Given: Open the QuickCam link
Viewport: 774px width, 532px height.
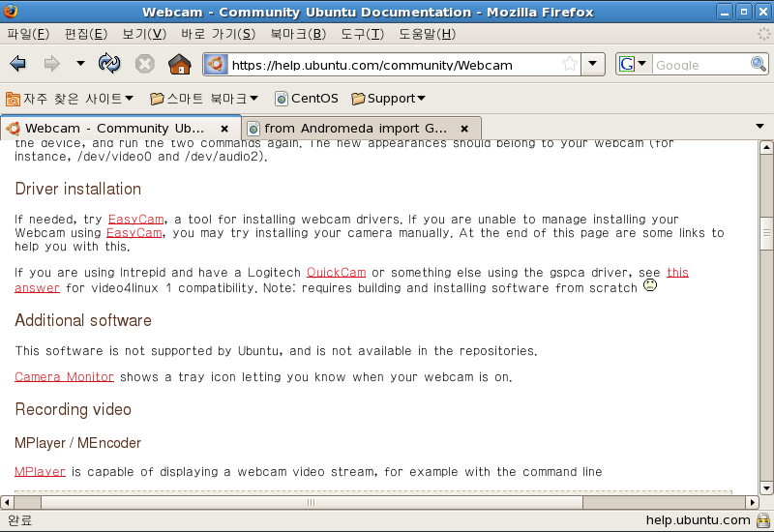Looking at the screenshot, I should coord(336,273).
